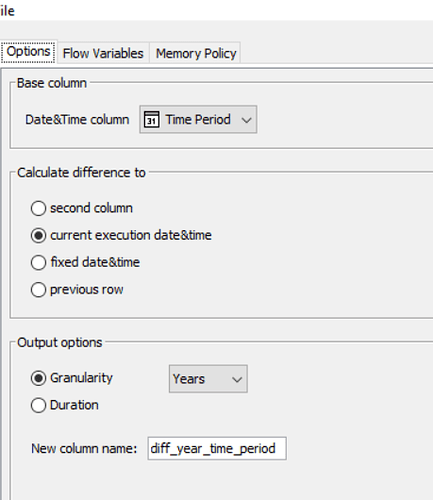Open the Date&Time column combo box
433x500 pixels.
(198, 119)
